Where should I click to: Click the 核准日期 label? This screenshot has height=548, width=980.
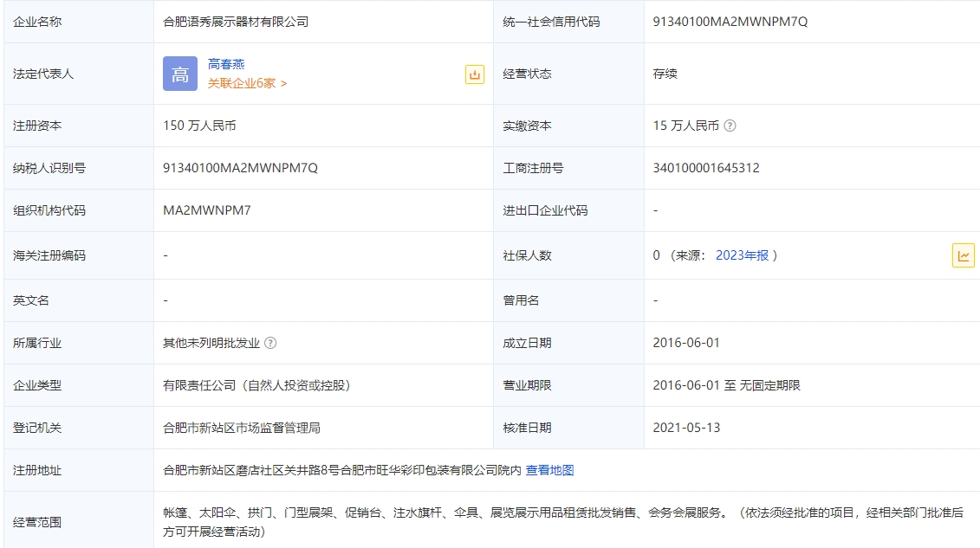click(x=527, y=428)
